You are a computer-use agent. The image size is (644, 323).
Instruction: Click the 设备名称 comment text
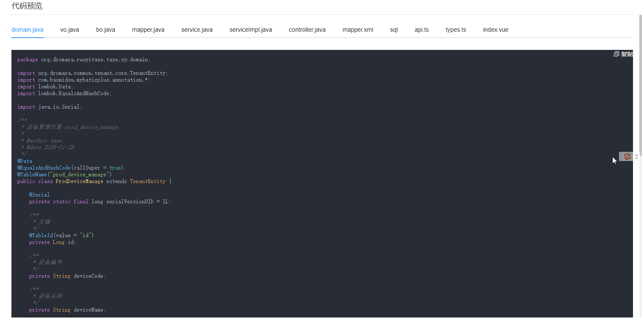pos(50,296)
